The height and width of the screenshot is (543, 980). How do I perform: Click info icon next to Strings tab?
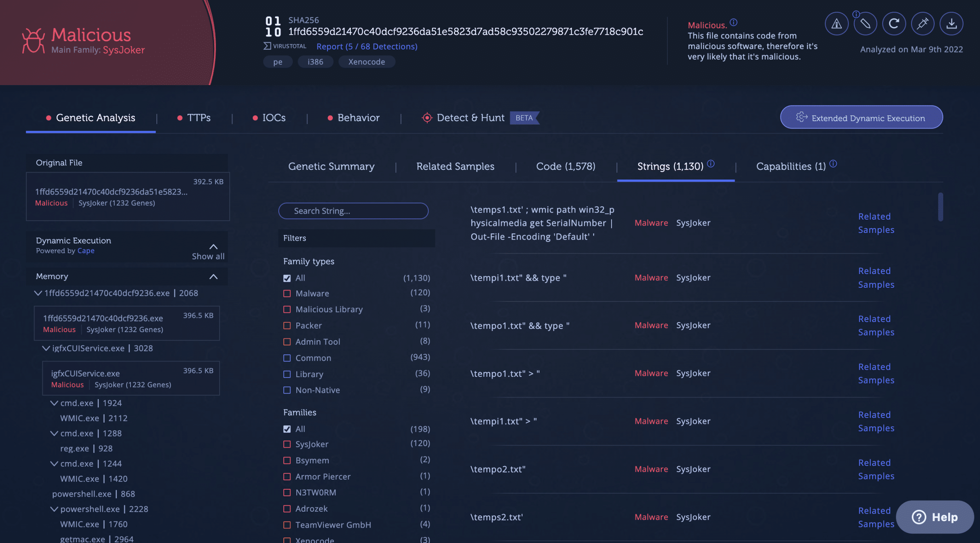pos(711,164)
